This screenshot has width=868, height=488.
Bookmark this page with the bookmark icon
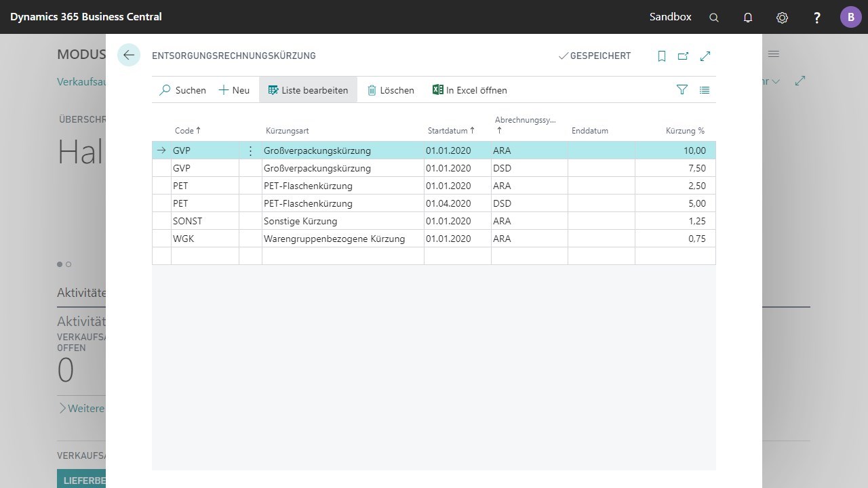click(662, 56)
